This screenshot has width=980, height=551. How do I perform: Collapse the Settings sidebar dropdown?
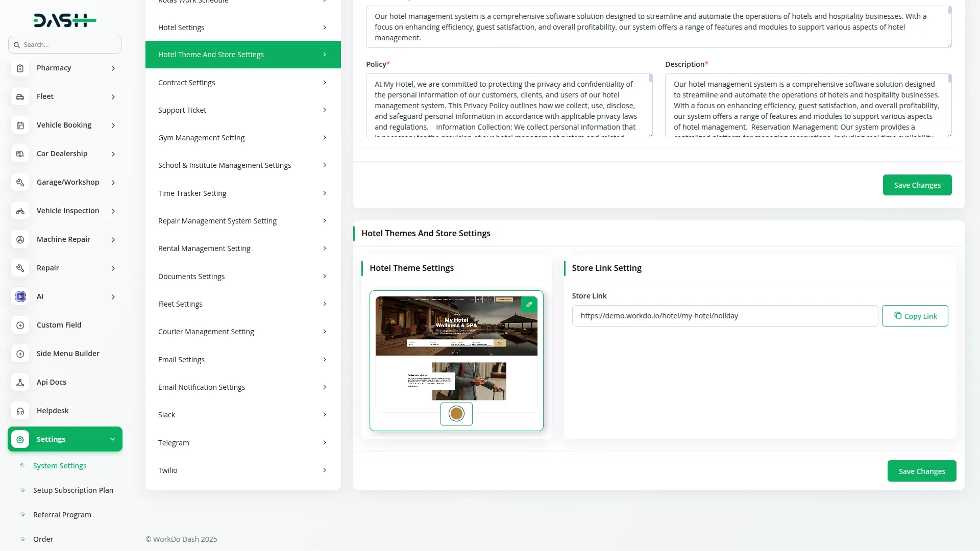tap(112, 439)
